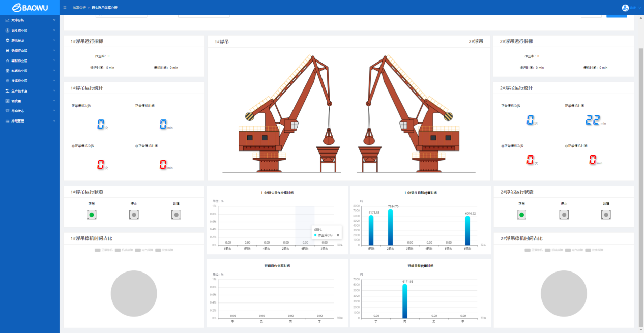This screenshot has width=644, height=333.
Task: Click the sidebar collapse hamburger icon
Action: pyautogui.click(x=65, y=8)
